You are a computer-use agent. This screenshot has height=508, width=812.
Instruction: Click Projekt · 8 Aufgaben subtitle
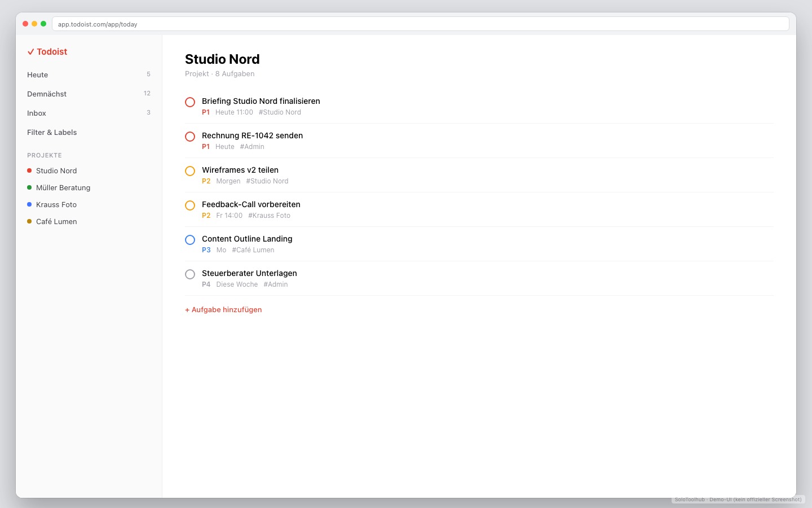220,74
